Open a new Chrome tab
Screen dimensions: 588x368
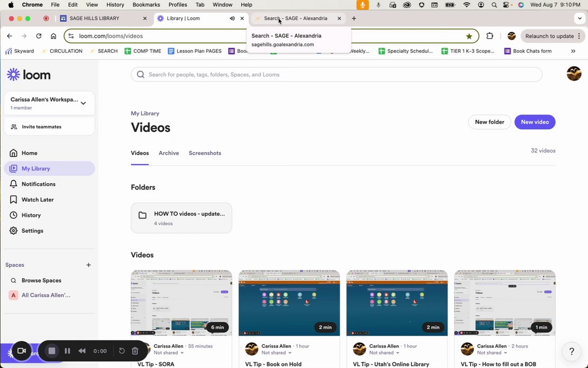point(354,18)
